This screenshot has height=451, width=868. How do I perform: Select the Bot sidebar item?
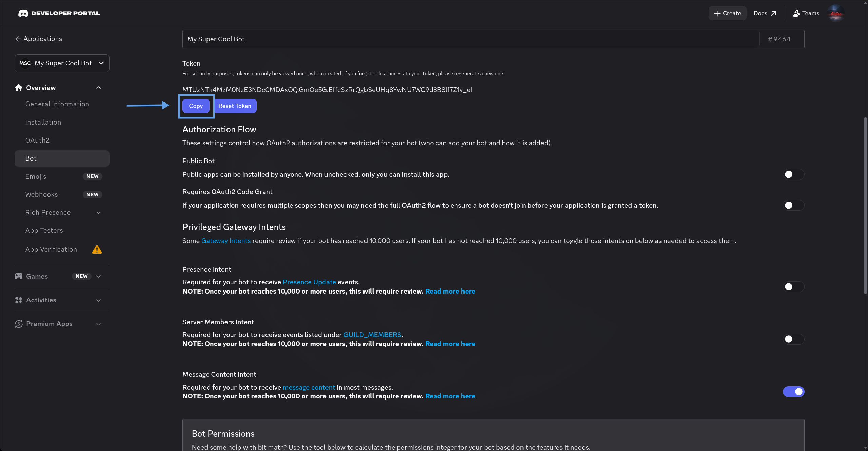pyautogui.click(x=62, y=158)
